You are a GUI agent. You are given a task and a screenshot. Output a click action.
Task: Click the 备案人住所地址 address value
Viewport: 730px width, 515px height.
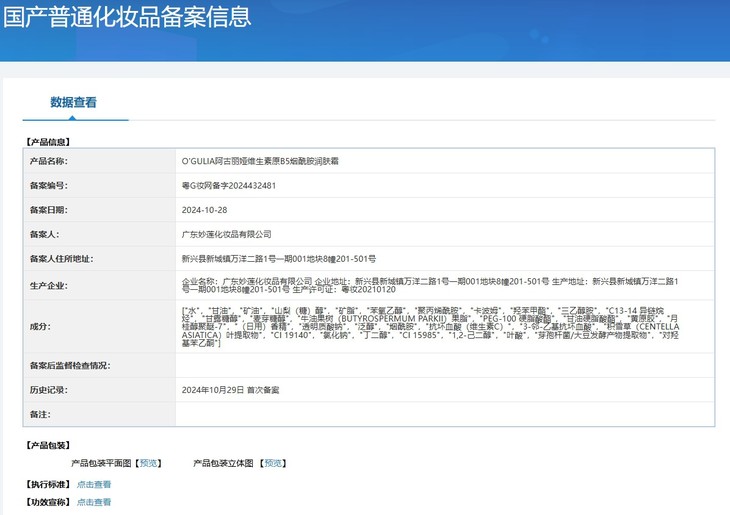tap(276, 259)
